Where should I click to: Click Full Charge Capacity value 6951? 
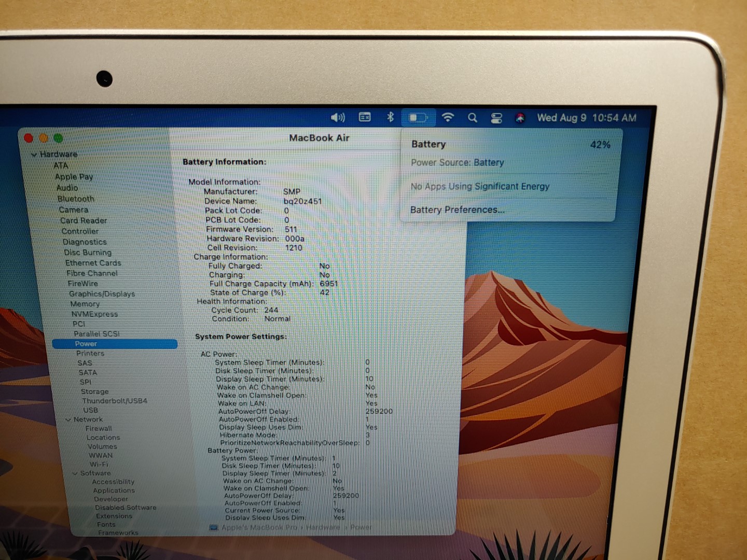pos(329,284)
